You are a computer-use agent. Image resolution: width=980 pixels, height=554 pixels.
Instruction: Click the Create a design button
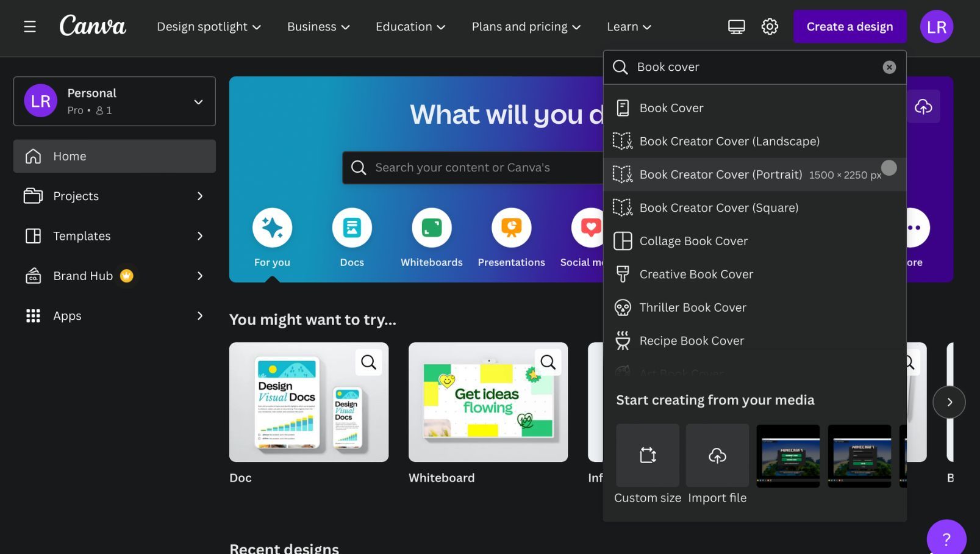(849, 26)
